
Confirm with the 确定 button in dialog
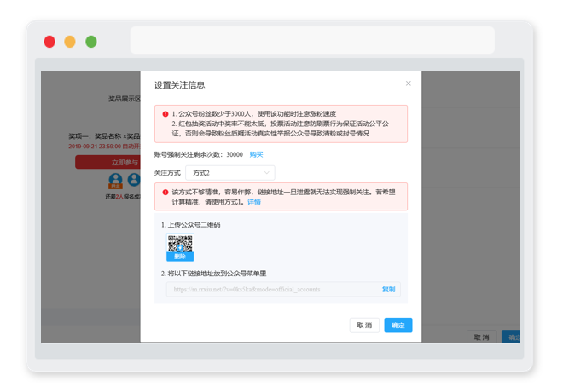point(398,326)
